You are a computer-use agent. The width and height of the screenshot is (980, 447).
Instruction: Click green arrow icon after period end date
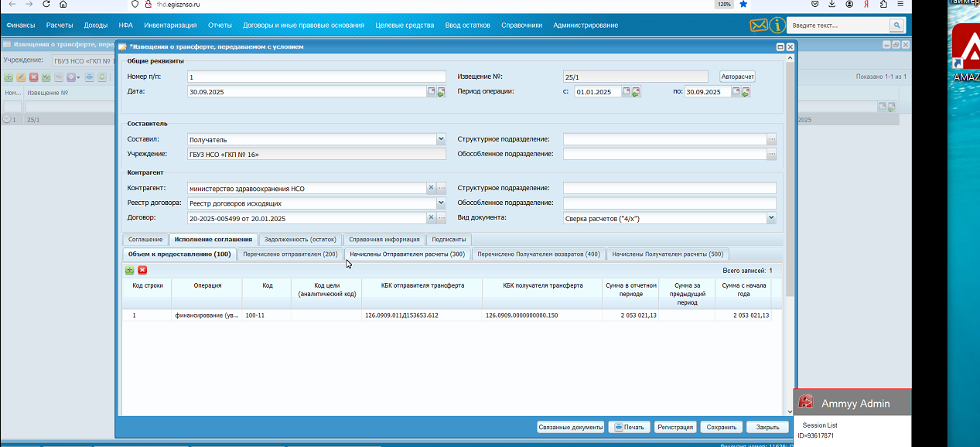click(746, 91)
